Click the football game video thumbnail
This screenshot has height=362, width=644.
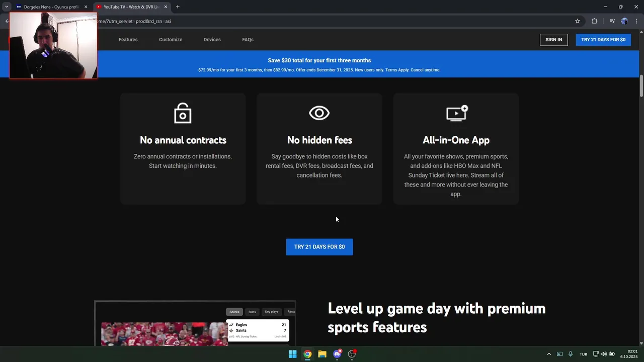click(165, 334)
